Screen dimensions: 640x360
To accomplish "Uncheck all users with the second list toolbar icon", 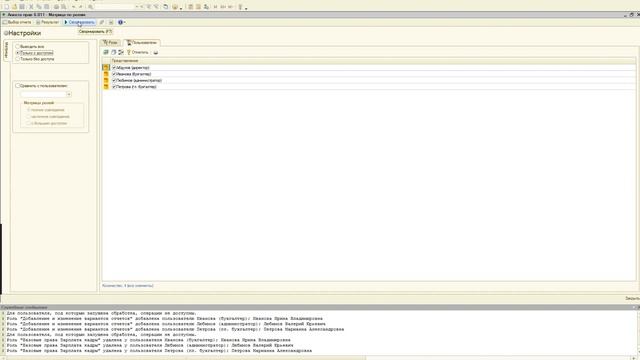I will click(x=113, y=52).
